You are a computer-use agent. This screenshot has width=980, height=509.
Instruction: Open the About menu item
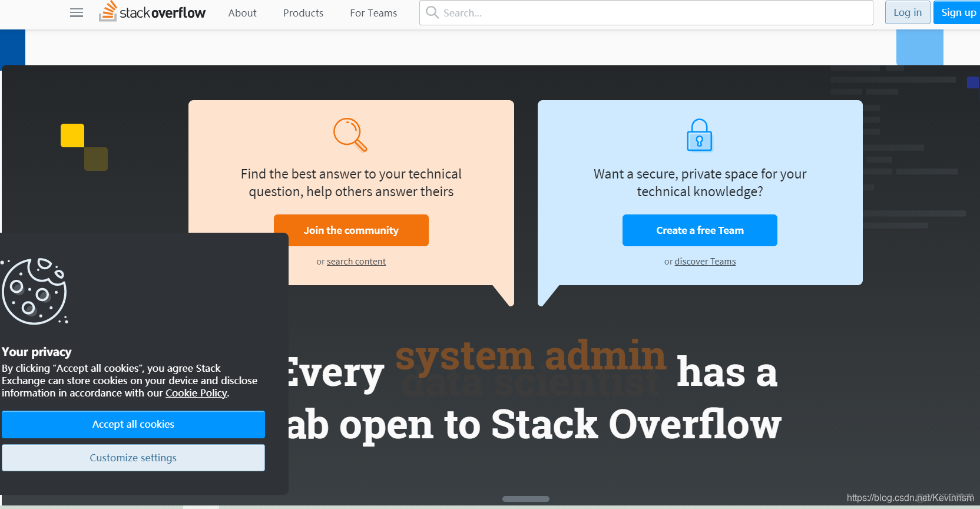click(242, 13)
